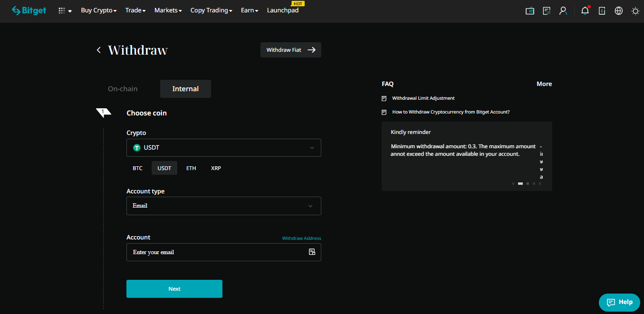Click the Withdraw Fiat button
Image resolution: width=644 pixels, height=314 pixels.
[x=291, y=50]
